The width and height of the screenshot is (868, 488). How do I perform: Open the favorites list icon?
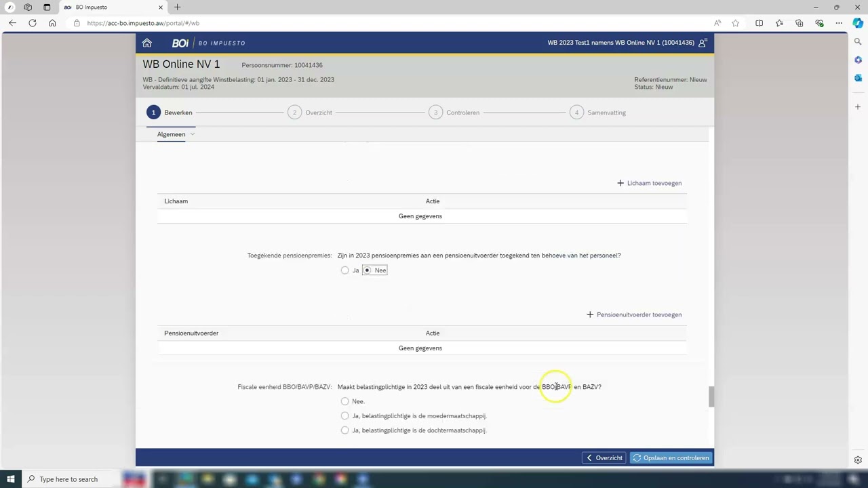pyautogui.click(x=779, y=23)
